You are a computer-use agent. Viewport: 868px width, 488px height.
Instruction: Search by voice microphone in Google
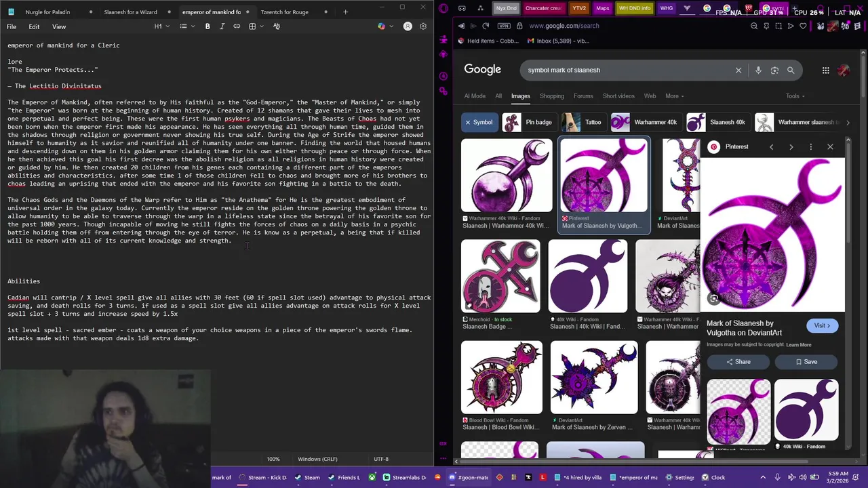tap(758, 70)
